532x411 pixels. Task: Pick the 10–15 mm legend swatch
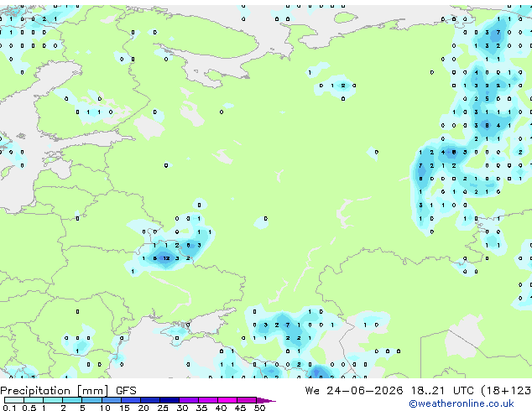point(112,400)
